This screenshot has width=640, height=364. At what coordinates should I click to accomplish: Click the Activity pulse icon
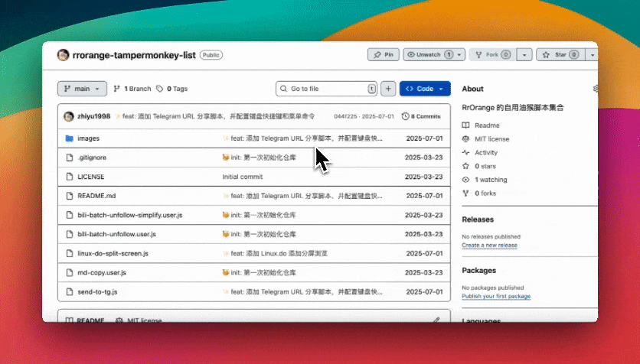(465, 152)
